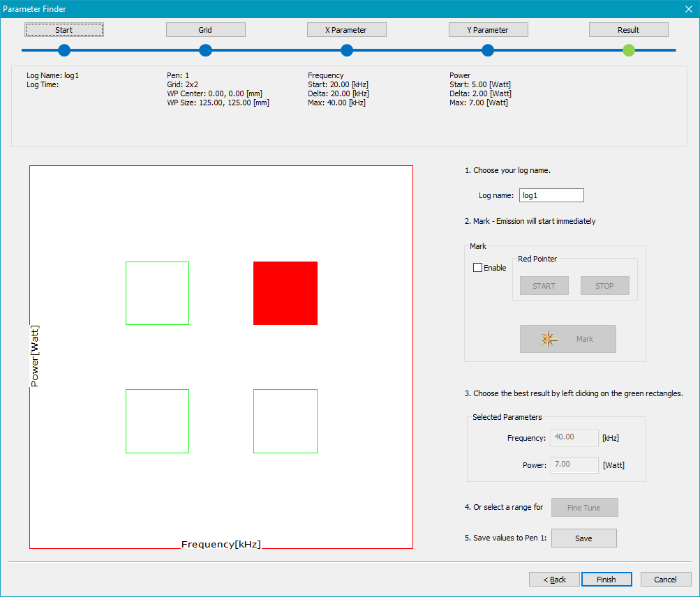Image resolution: width=700 pixels, height=597 pixels.
Task: Choose the top-left green rectangle
Action: (157, 293)
